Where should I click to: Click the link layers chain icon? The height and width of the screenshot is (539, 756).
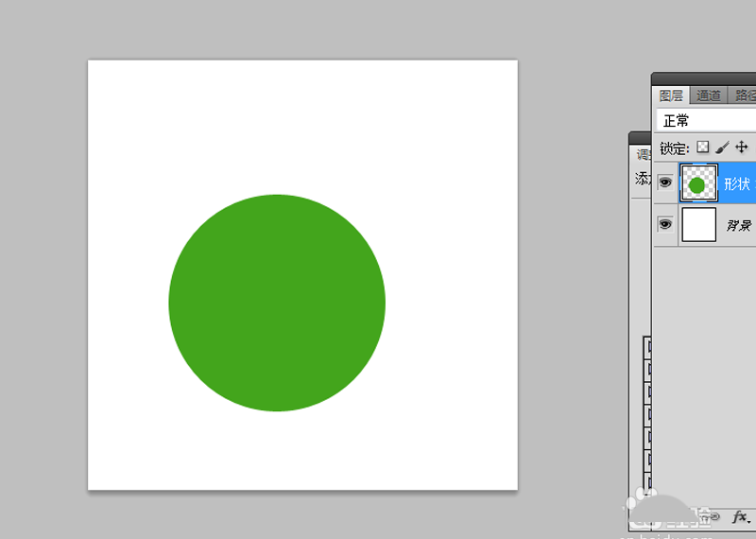click(715, 516)
